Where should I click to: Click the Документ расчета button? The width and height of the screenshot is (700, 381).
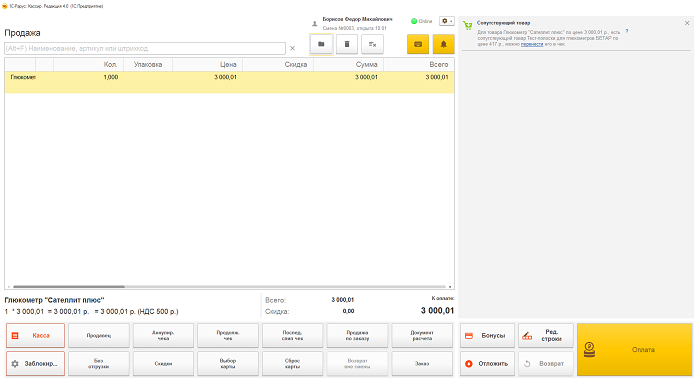pyautogui.click(x=422, y=335)
